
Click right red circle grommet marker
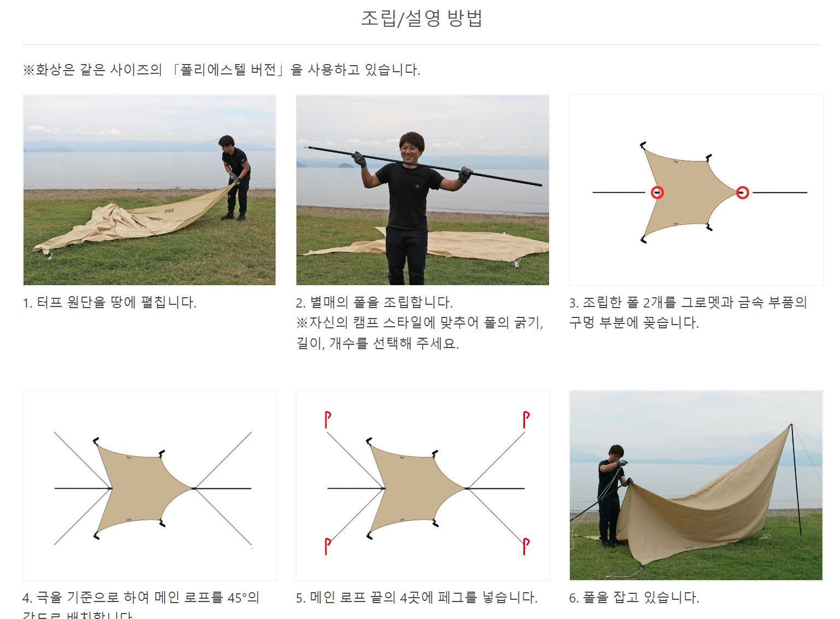(x=742, y=192)
